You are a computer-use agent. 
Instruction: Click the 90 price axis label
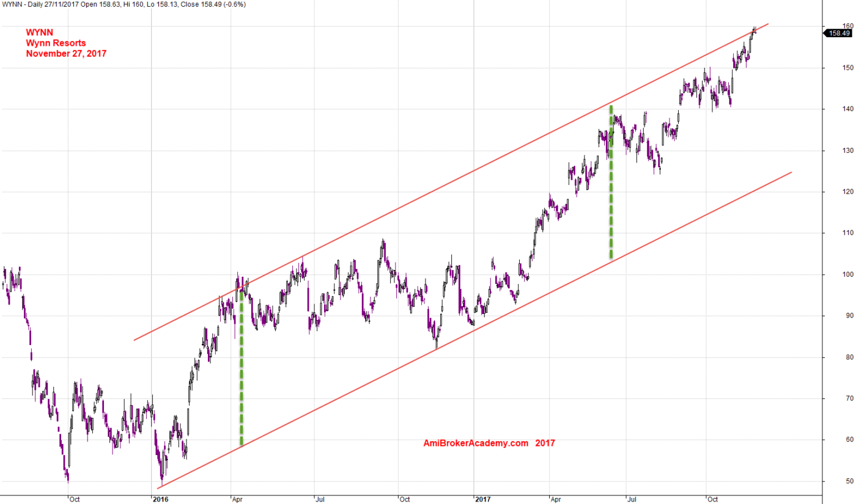pos(849,316)
